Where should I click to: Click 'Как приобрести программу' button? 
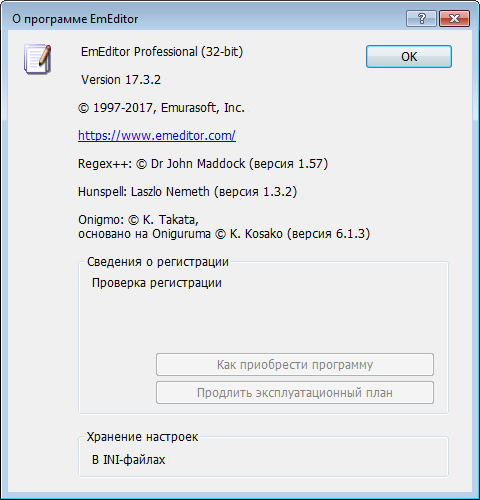coord(295,365)
